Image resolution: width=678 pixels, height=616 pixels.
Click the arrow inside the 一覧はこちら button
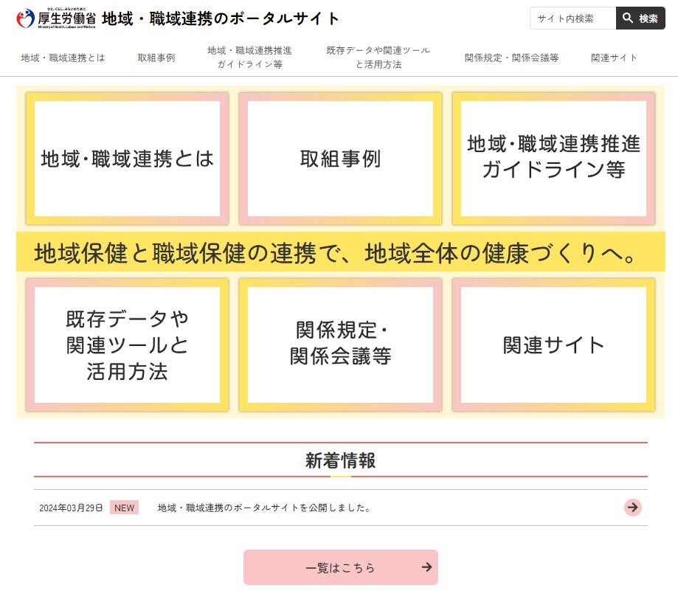click(x=426, y=567)
